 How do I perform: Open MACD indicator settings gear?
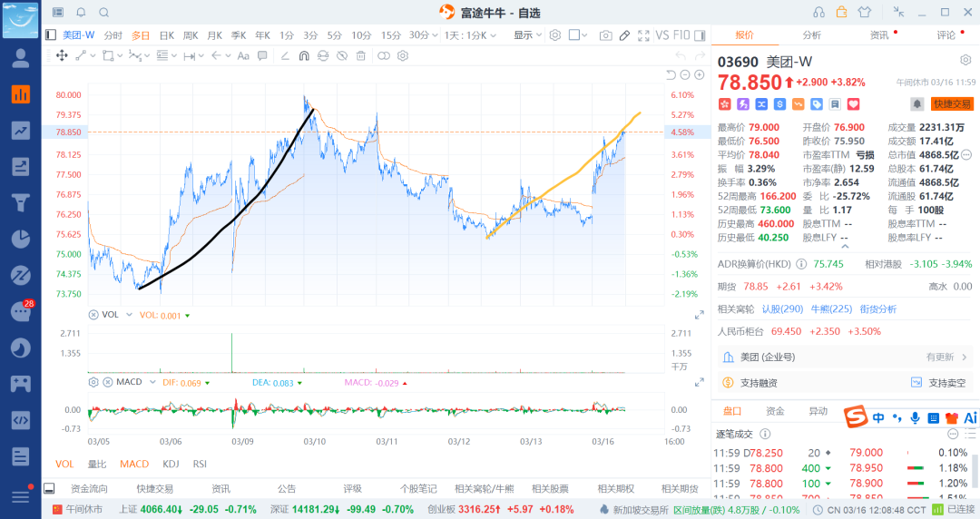pos(93,382)
